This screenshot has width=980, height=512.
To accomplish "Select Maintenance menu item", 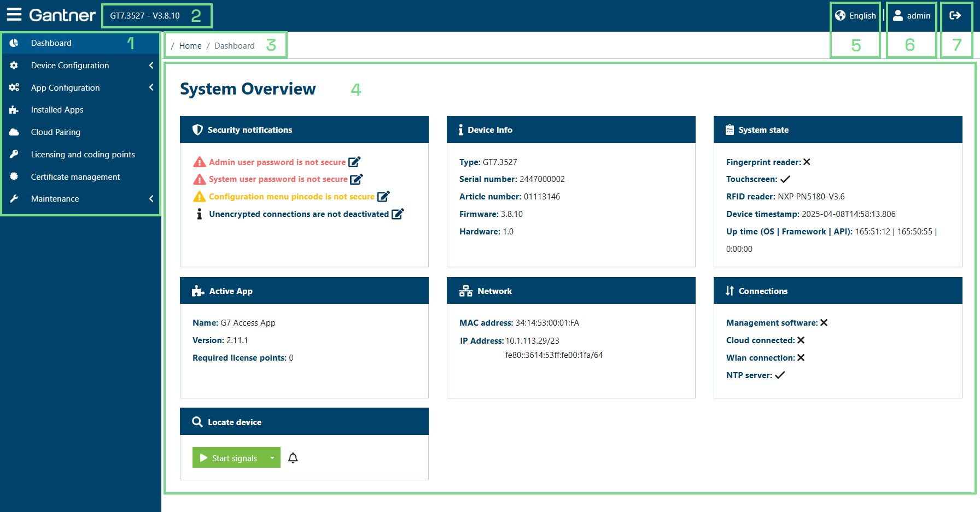I will (x=80, y=199).
